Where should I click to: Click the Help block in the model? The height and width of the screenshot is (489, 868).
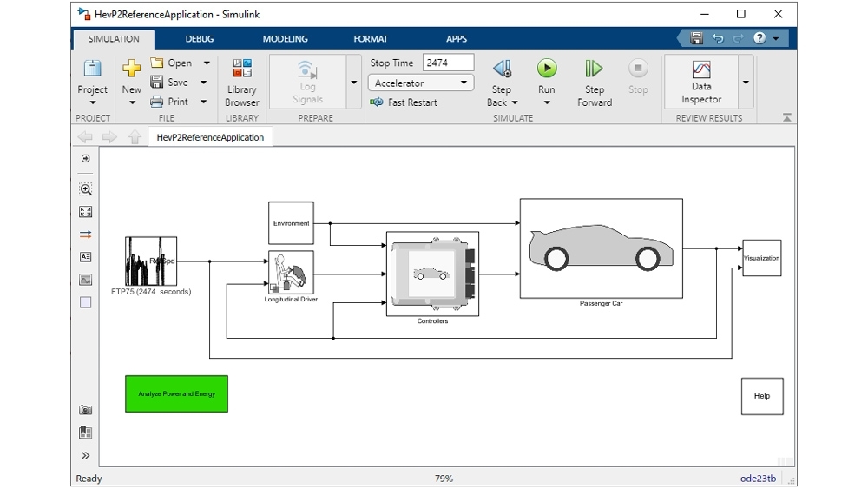pyautogui.click(x=762, y=396)
